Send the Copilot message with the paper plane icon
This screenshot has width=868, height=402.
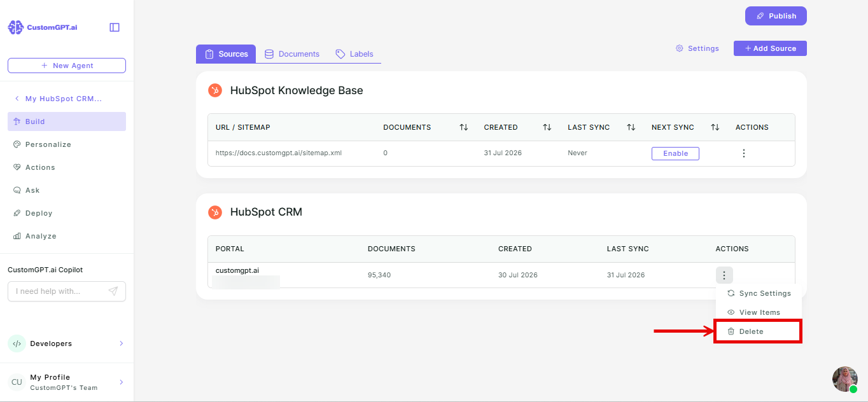[113, 291]
